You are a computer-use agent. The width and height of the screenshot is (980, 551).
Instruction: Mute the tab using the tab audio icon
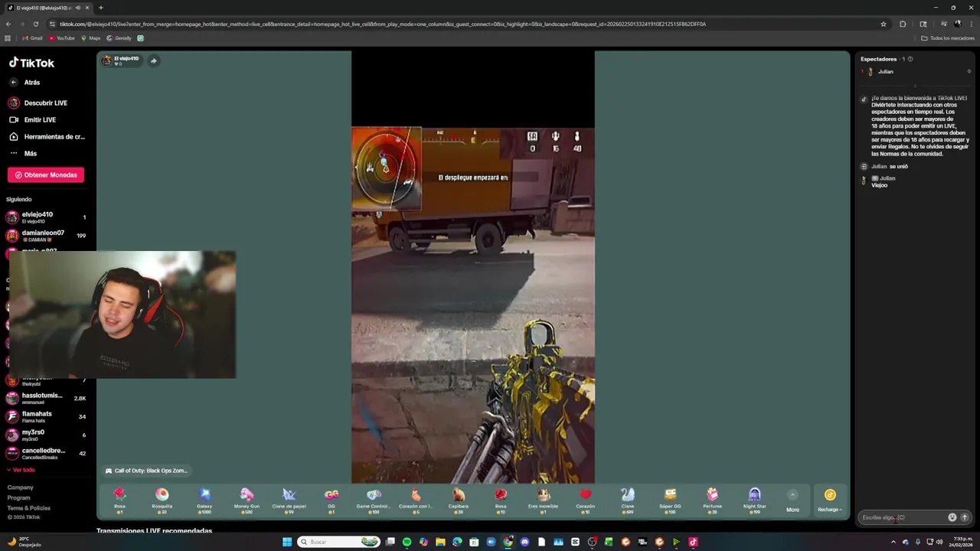(77, 8)
